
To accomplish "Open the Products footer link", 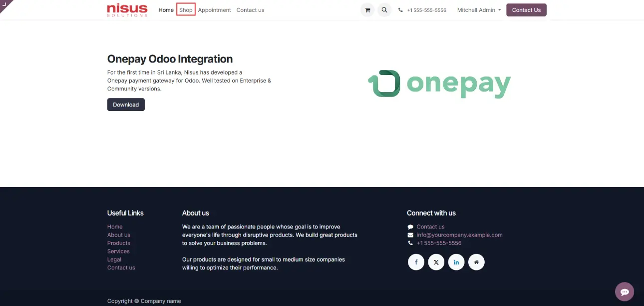I will coord(119,243).
